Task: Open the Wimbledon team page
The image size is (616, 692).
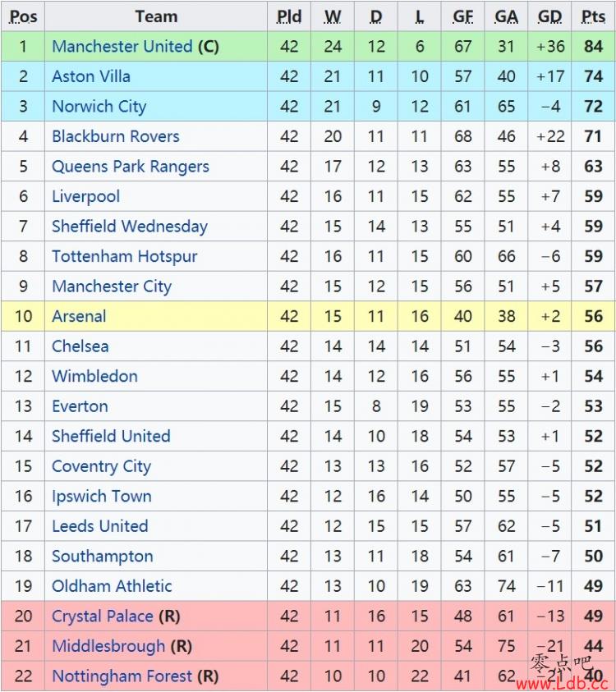Action: tap(95, 377)
